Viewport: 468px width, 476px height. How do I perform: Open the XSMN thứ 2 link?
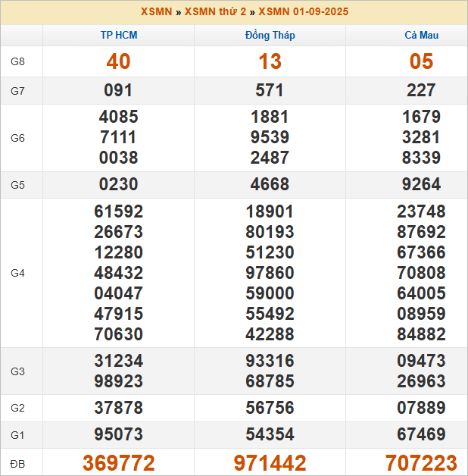click(x=215, y=12)
